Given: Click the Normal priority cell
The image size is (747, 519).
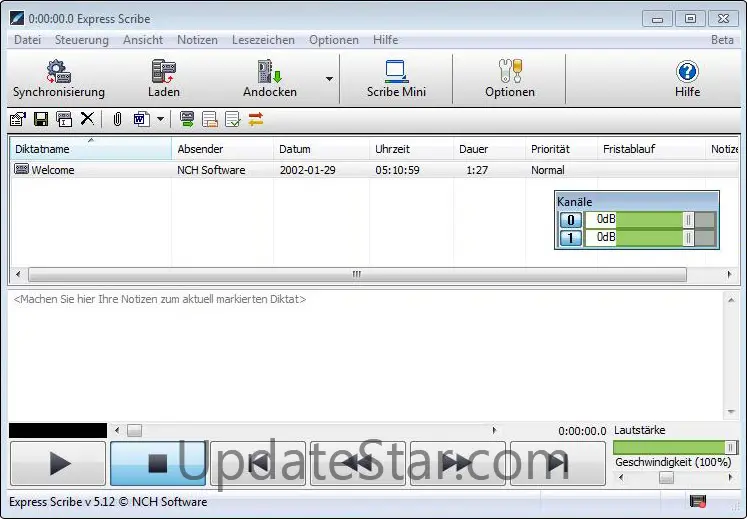Looking at the screenshot, I should click(x=548, y=170).
